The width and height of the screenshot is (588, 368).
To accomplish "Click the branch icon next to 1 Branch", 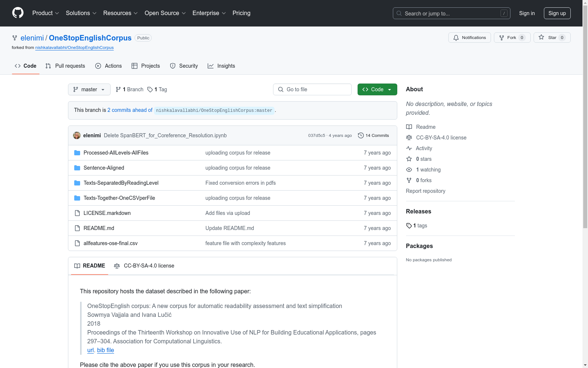I will (118, 89).
